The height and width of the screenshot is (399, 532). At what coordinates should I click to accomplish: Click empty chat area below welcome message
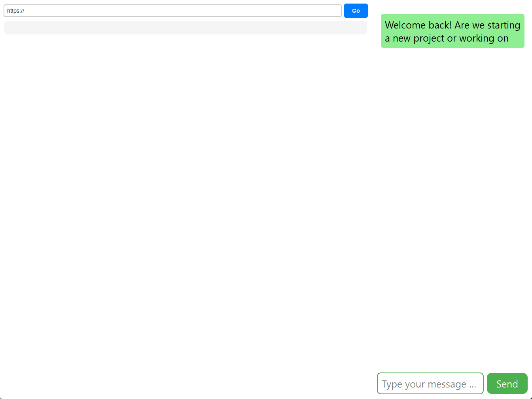(x=452, y=198)
